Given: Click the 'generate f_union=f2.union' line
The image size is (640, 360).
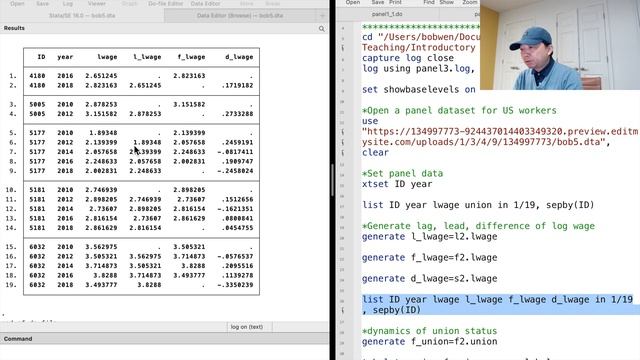Looking at the screenshot, I should tap(429, 342).
